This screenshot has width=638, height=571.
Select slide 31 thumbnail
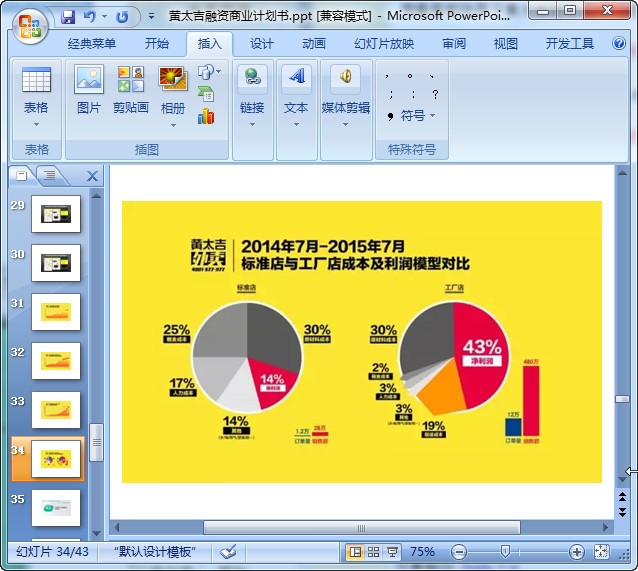pyautogui.click(x=56, y=312)
